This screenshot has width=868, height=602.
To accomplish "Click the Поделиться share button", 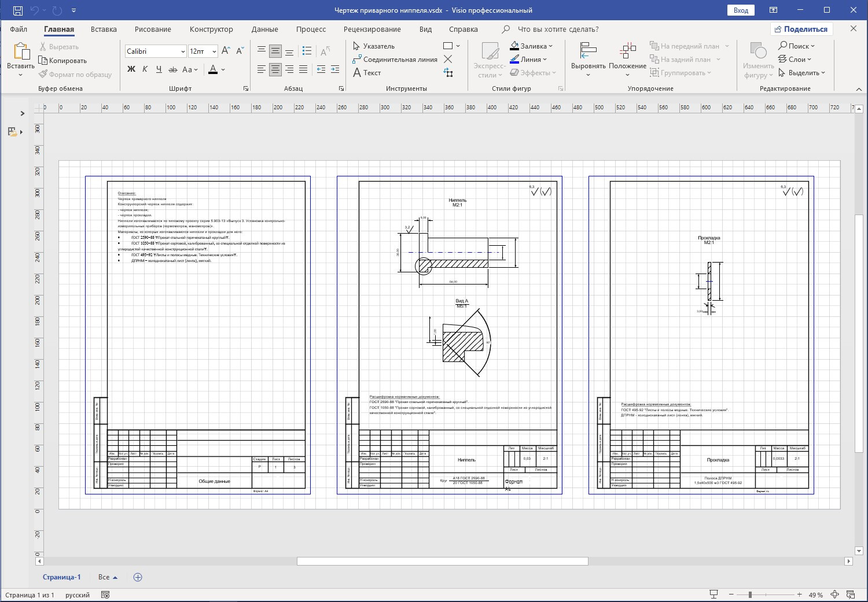I will click(x=801, y=29).
